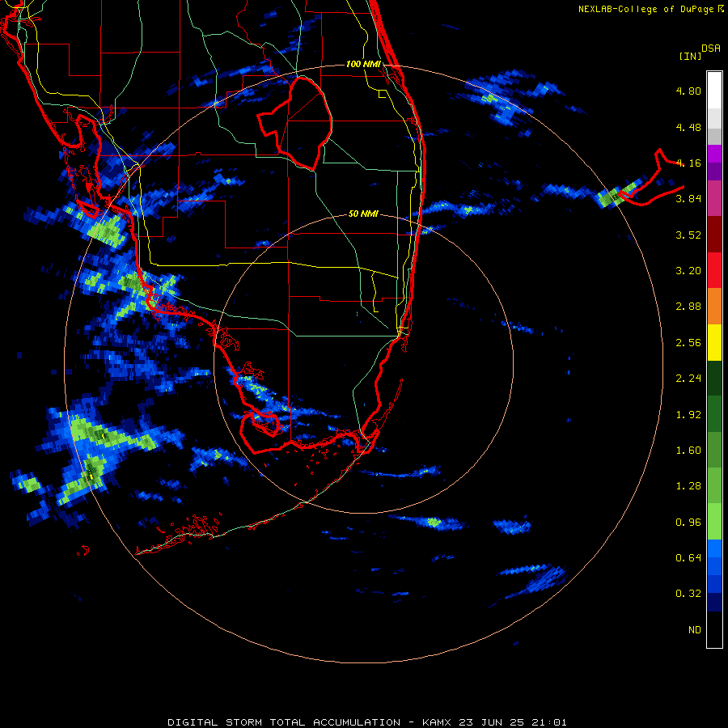Click the 100 NMI range ring label
This screenshot has height=728, width=728.
click(363, 64)
